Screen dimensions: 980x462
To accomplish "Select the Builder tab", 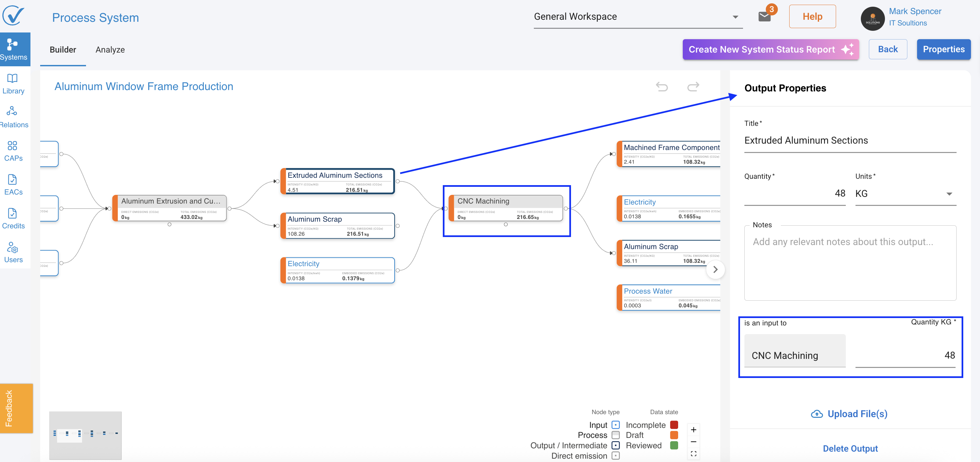I will (63, 50).
